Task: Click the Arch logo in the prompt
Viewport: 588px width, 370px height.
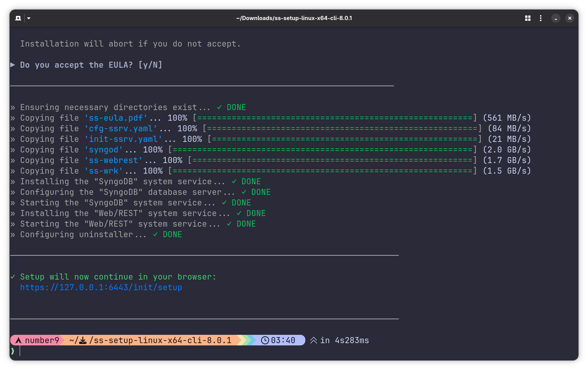Action: click(x=18, y=340)
